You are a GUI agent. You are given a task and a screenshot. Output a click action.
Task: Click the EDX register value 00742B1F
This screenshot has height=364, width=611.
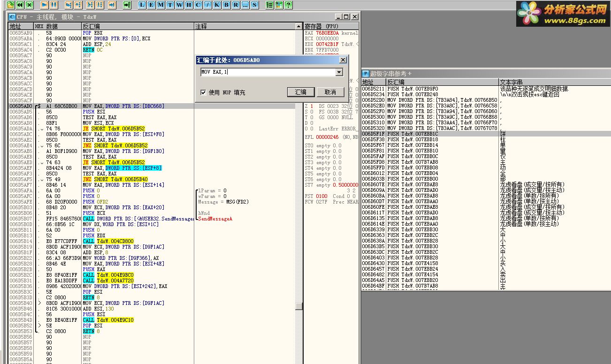pos(327,44)
